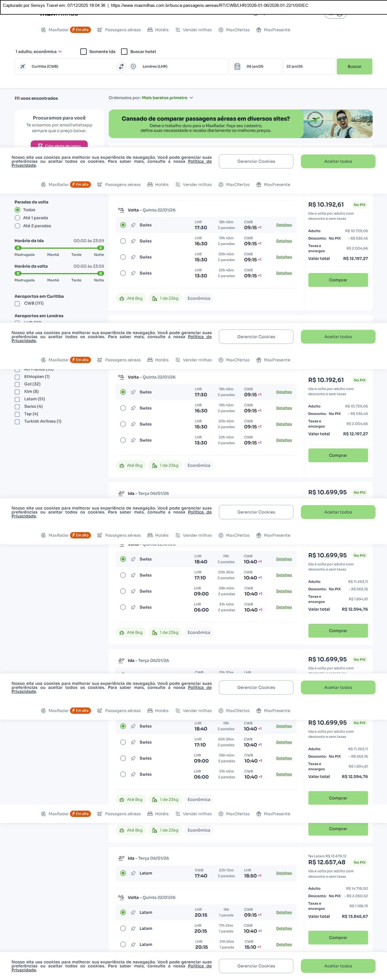
Task: Click departing plane icon next to Latam's Ida heading
Action: click(x=121, y=858)
